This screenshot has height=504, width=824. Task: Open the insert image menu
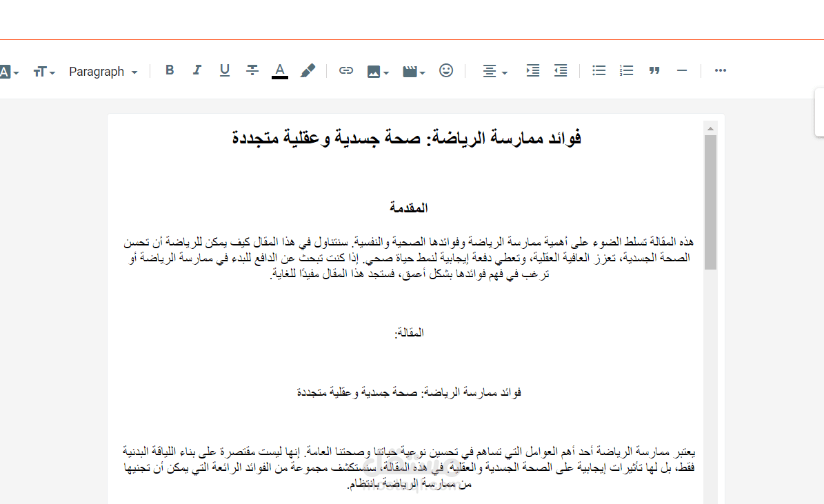(x=377, y=72)
